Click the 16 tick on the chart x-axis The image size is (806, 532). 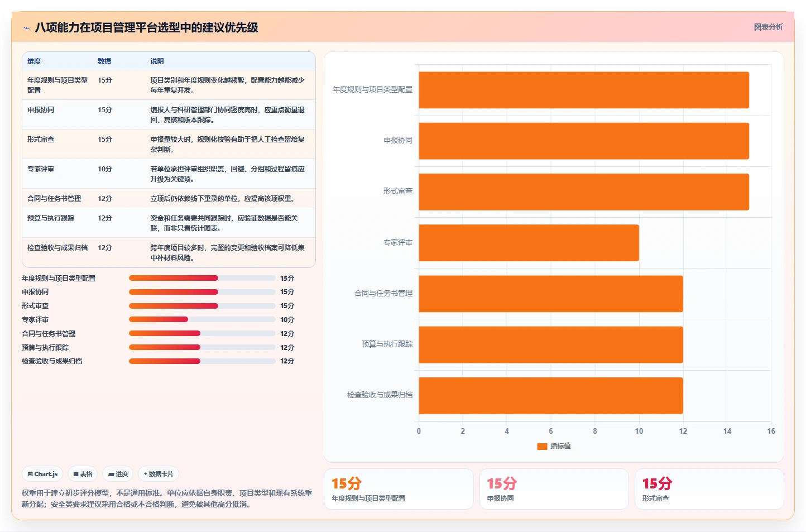(x=771, y=431)
